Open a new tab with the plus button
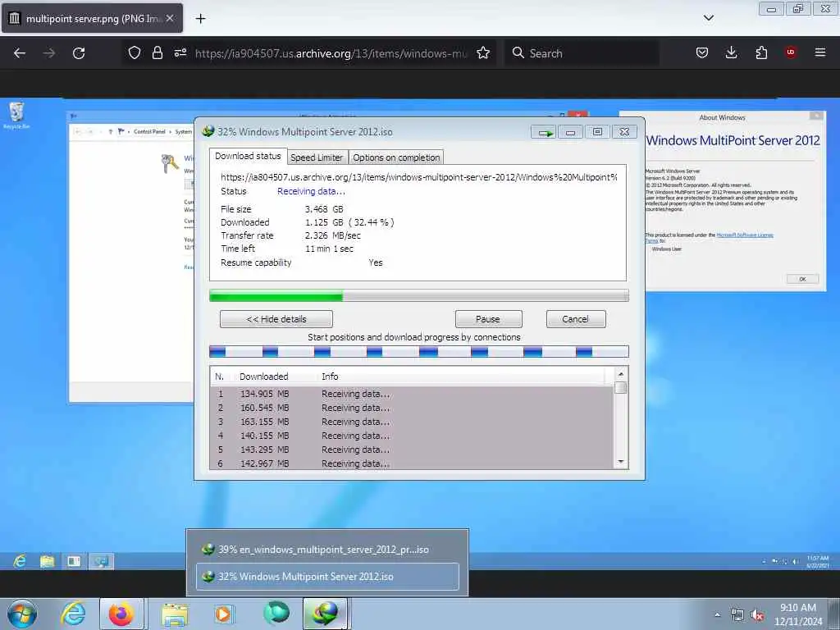Image resolution: width=840 pixels, height=630 pixels. pyautogui.click(x=200, y=19)
